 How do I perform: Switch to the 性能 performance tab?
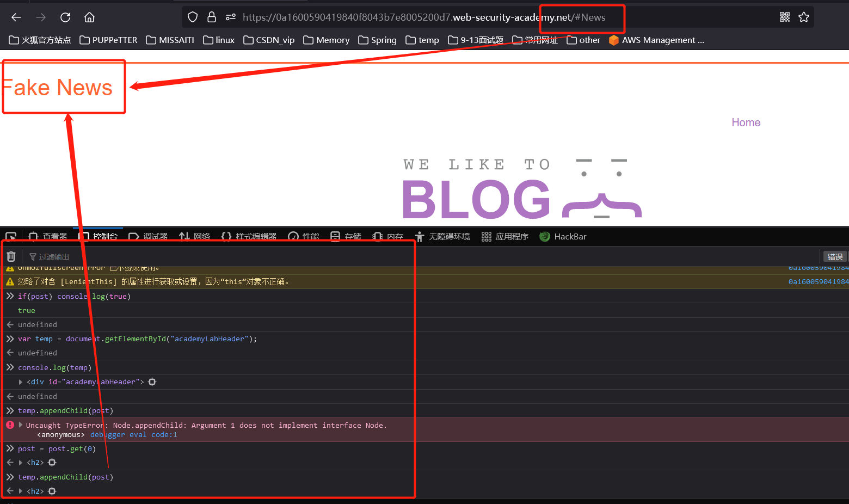click(304, 237)
